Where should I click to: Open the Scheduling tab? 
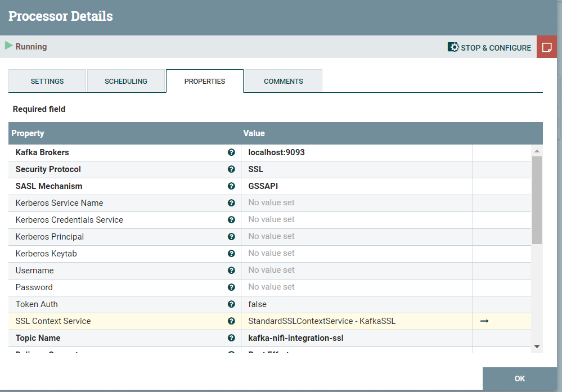(126, 81)
